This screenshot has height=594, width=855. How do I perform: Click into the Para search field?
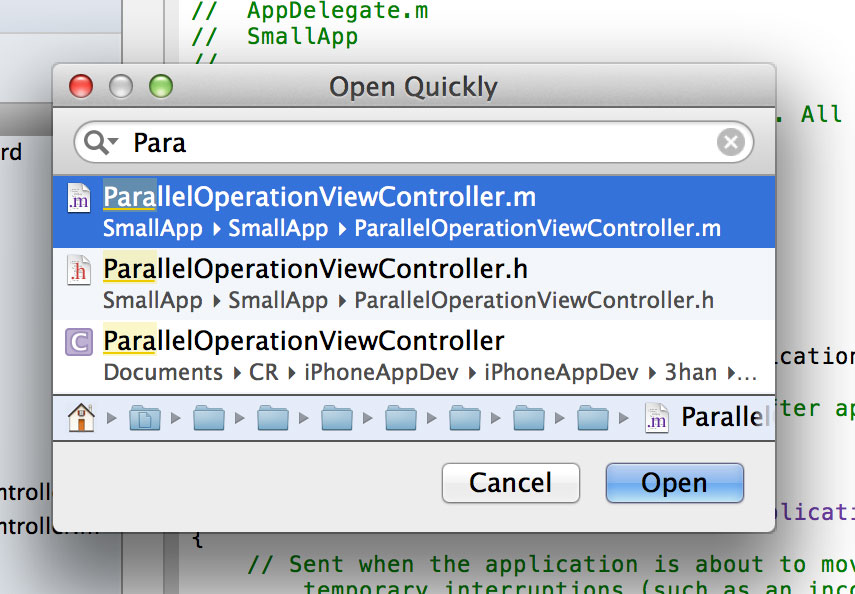414,142
